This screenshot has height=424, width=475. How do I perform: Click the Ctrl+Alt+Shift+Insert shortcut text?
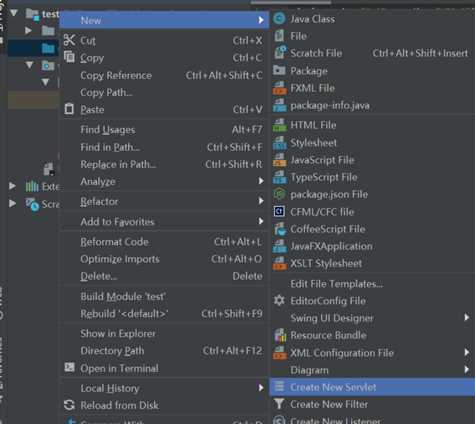(x=420, y=53)
